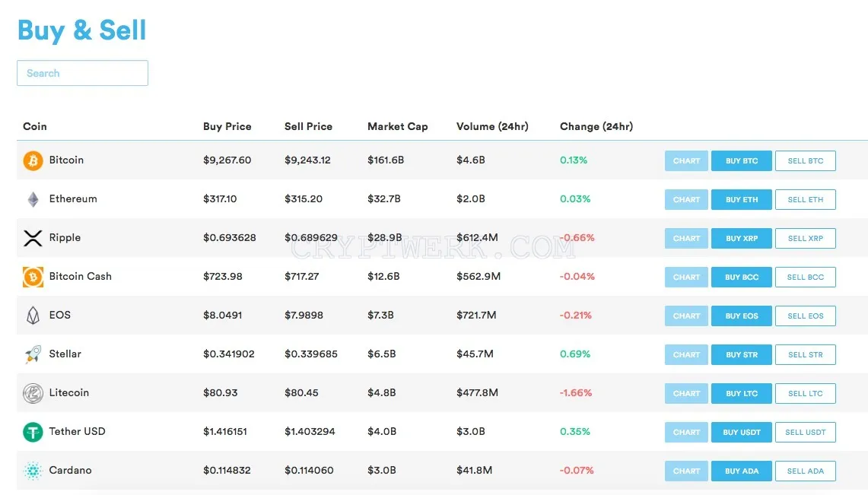Image resolution: width=868 pixels, height=495 pixels.
Task: Click the SELL XRP button
Action: (x=806, y=238)
